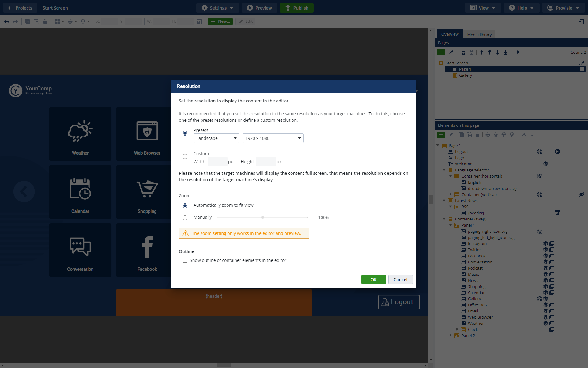The height and width of the screenshot is (368, 588).
Task: Open the Landscape orientation dropdown
Action: coord(216,138)
